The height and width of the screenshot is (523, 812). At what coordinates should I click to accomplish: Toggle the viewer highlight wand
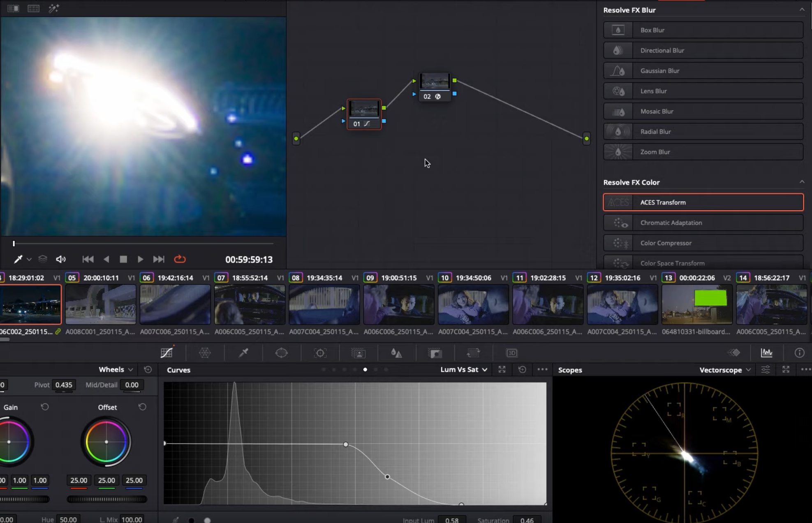pyautogui.click(x=54, y=8)
